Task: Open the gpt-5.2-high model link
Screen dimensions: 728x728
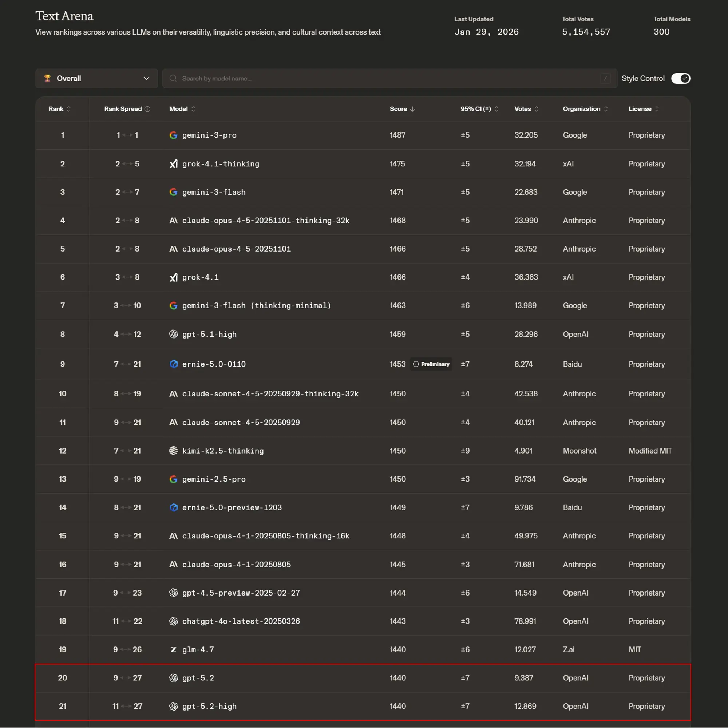Action: [x=209, y=706]
